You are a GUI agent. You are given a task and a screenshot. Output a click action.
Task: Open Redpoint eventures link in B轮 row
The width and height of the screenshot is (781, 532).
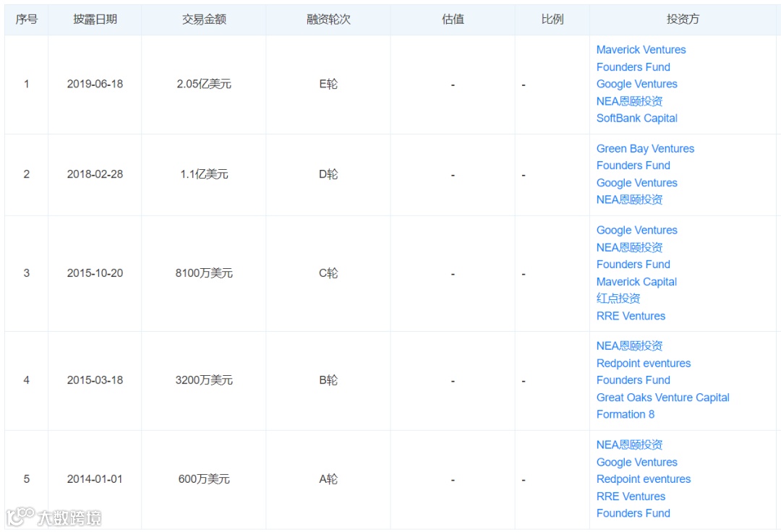(x=644, y=364)
